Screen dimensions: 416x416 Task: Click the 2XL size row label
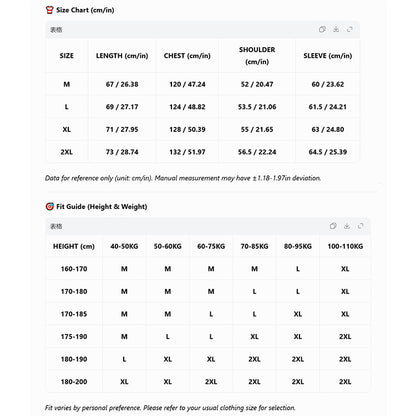coord(67,152)
